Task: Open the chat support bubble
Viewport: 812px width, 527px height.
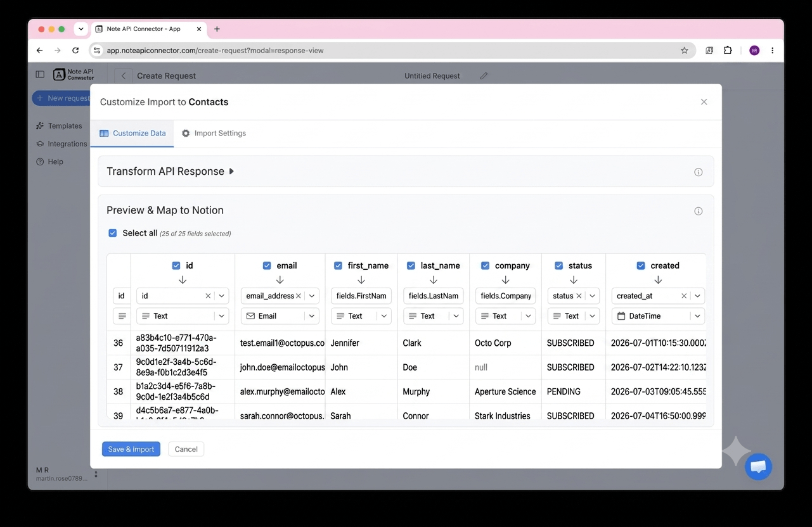Action: pyautogui.click(x=758, y=467)
